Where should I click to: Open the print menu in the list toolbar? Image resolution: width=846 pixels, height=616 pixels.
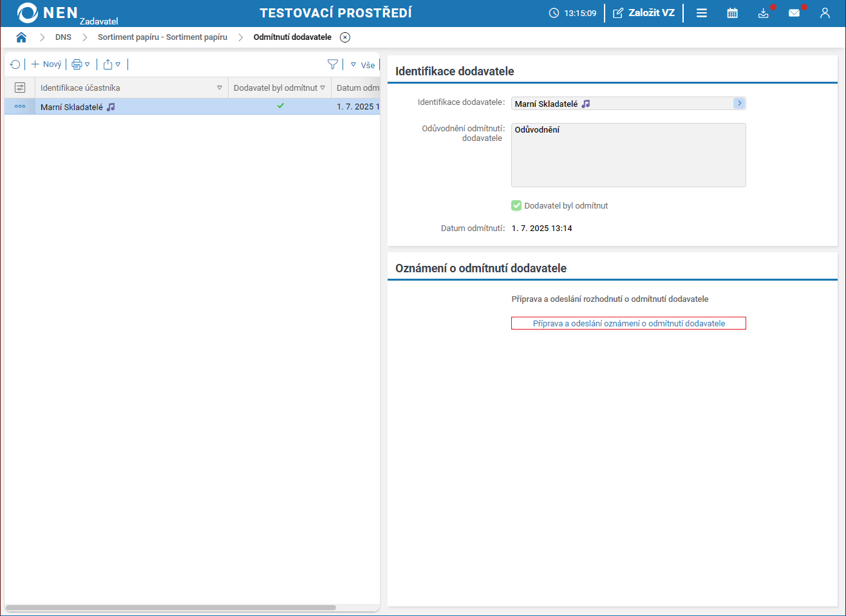click(x=80, y=64)
